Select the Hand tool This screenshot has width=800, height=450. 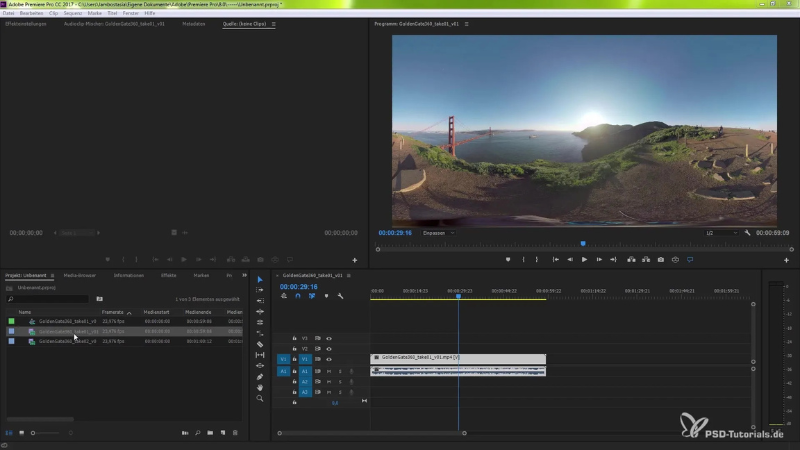click(x=260, y=387)
